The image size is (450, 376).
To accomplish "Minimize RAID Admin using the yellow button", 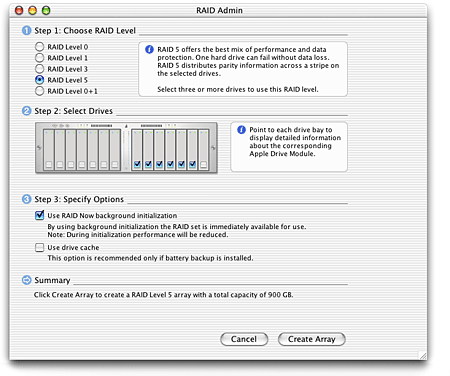I will click(x=32, y=10).
